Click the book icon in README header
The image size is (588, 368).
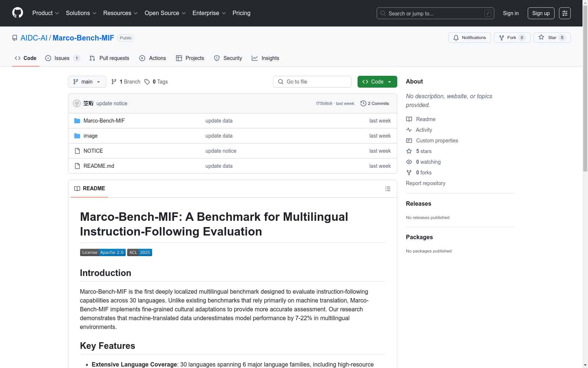pos(77,188)
